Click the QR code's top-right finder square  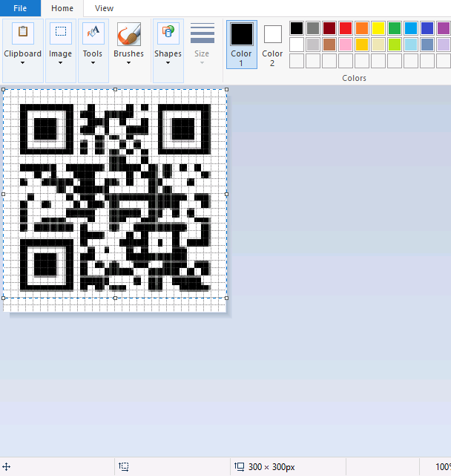point(184,129)
